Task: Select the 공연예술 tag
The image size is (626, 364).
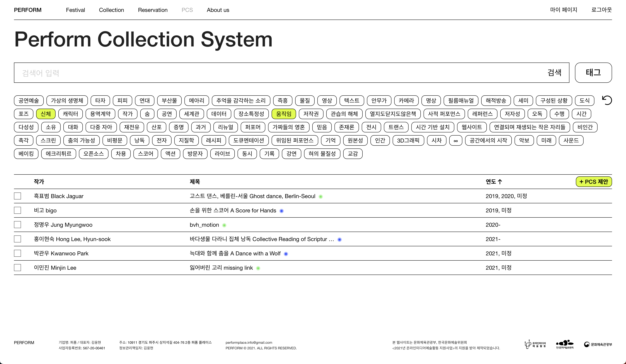Action: (x=29, y=101)
